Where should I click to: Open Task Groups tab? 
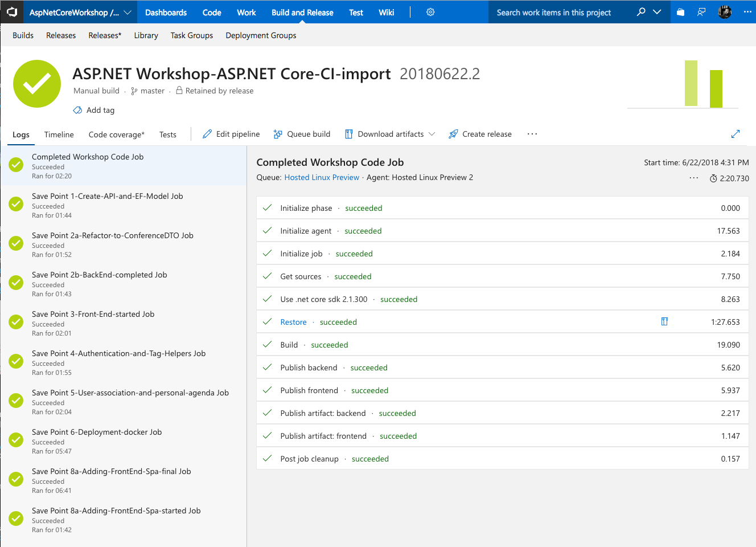coord(192,35)
